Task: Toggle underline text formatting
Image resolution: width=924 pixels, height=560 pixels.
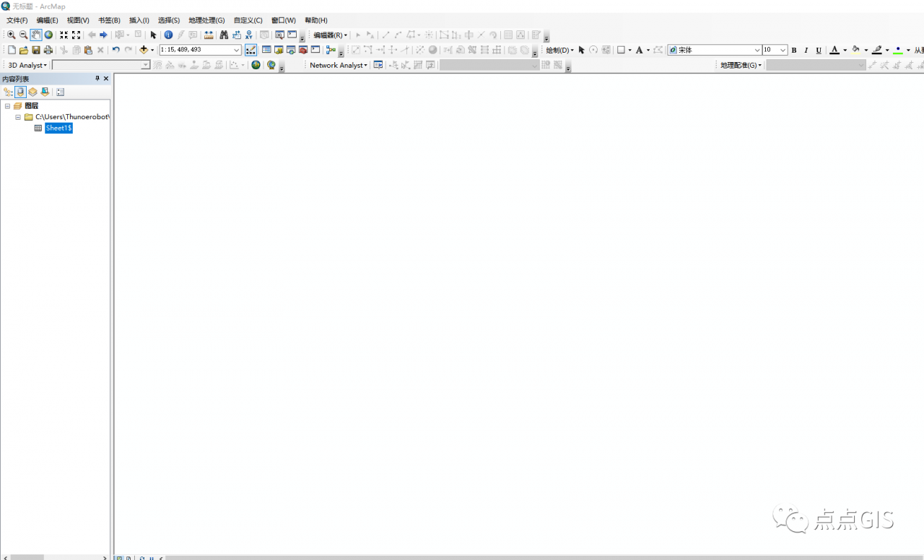Action: pos(819,50)
